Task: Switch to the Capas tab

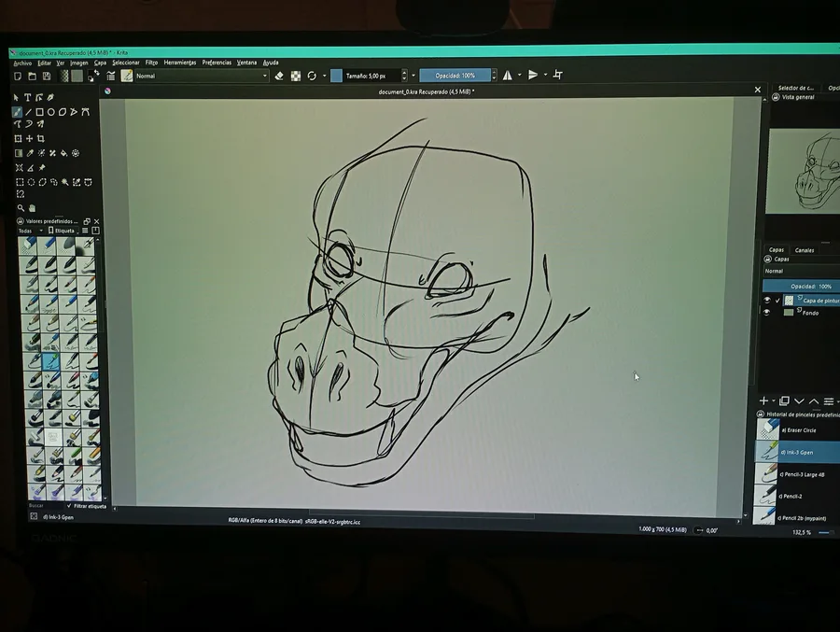Action: coord(777,250)
